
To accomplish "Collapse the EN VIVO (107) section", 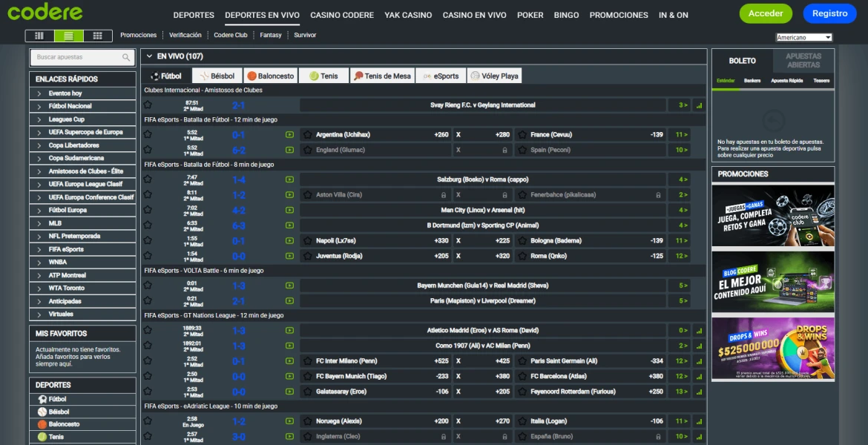I will point(149,56).
